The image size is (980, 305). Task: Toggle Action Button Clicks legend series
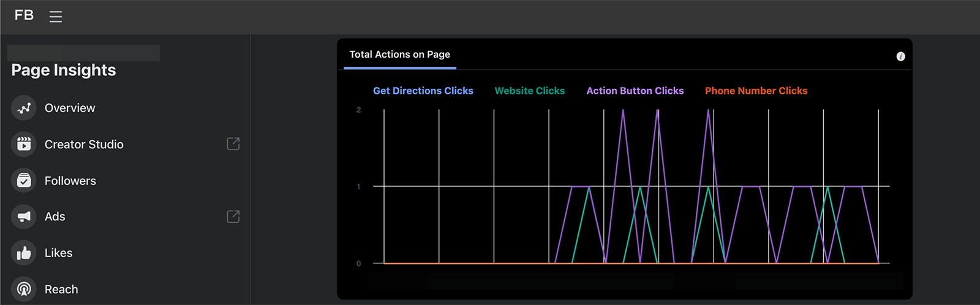[635, 91]
